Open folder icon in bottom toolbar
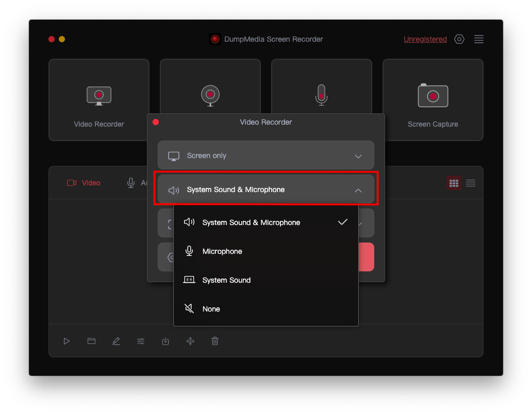 tap(91, 341)
